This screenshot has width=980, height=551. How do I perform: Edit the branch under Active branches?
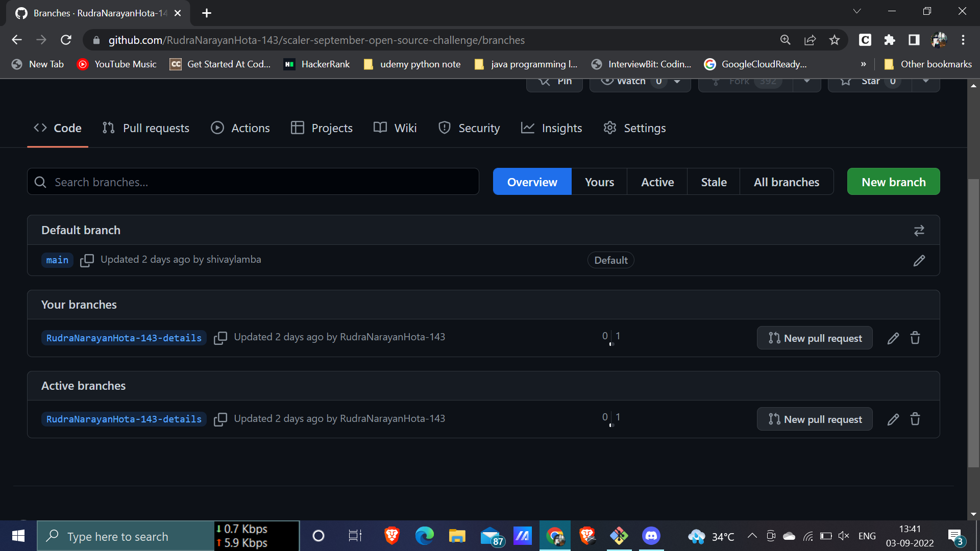[x=893, y=419]
